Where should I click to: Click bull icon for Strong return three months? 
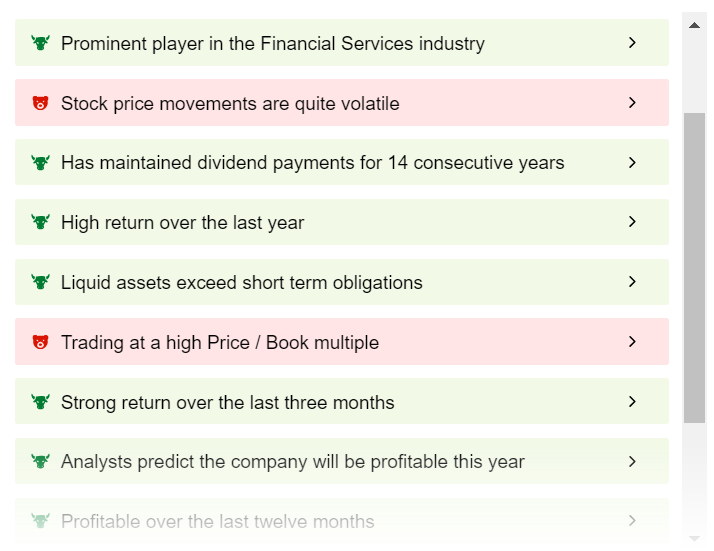click(40, 402)
